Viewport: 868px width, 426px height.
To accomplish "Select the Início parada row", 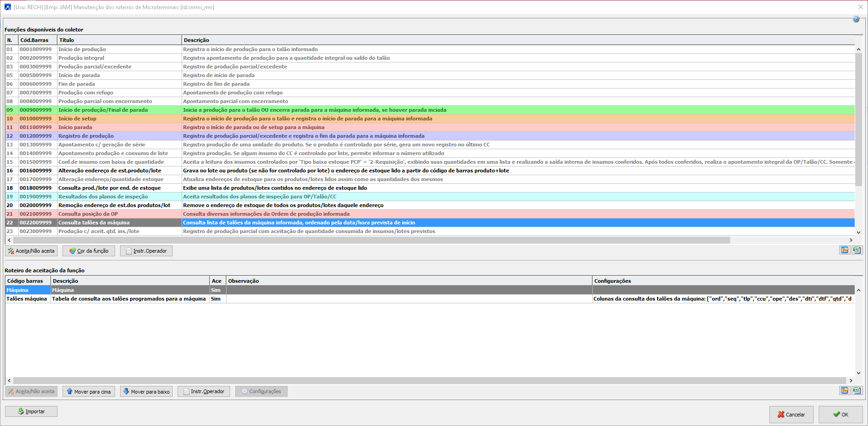I will [430, 127].
